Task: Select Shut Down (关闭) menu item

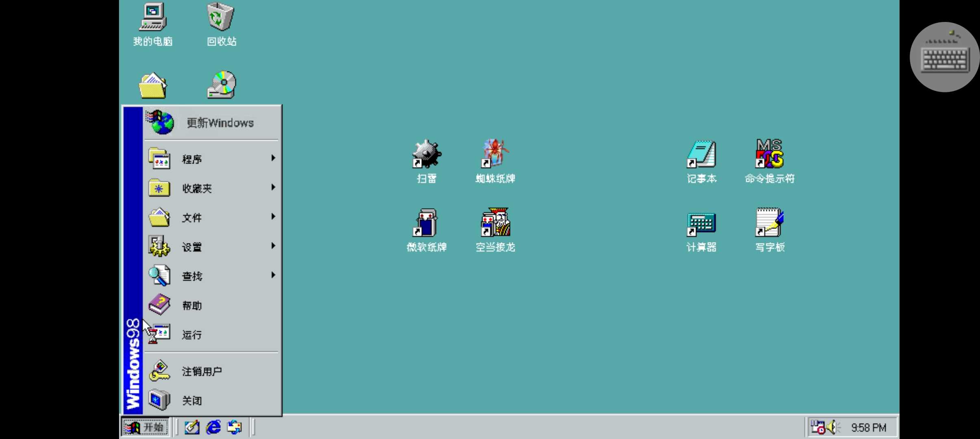Action: point(211,400)
